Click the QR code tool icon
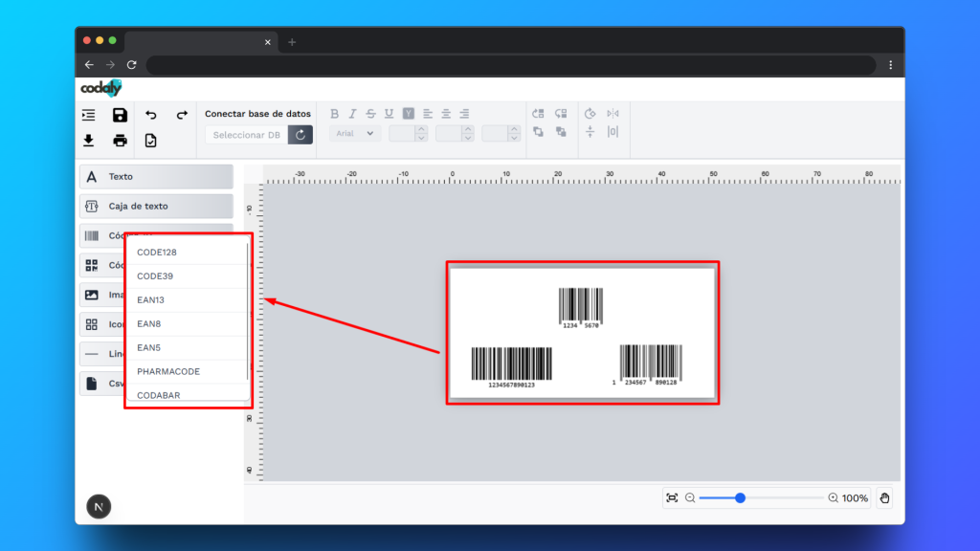This screenshot has height=551, width=980. (x=92, y=266)
